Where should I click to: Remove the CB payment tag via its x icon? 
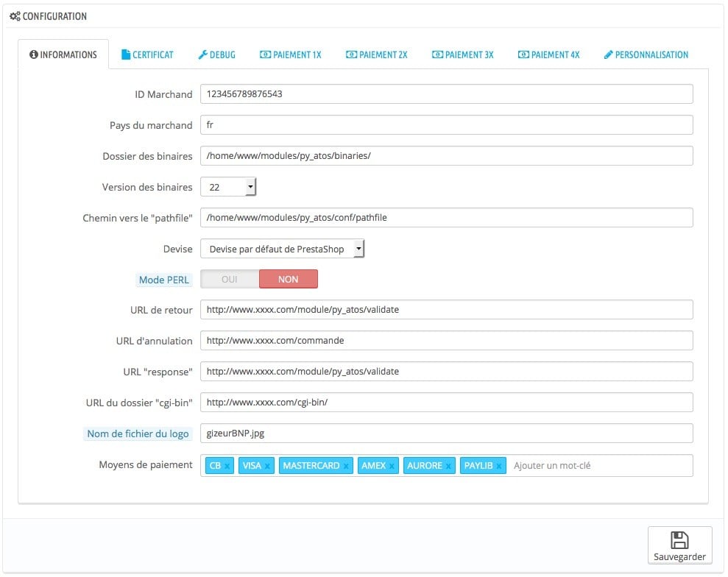(x=227, y=465)
